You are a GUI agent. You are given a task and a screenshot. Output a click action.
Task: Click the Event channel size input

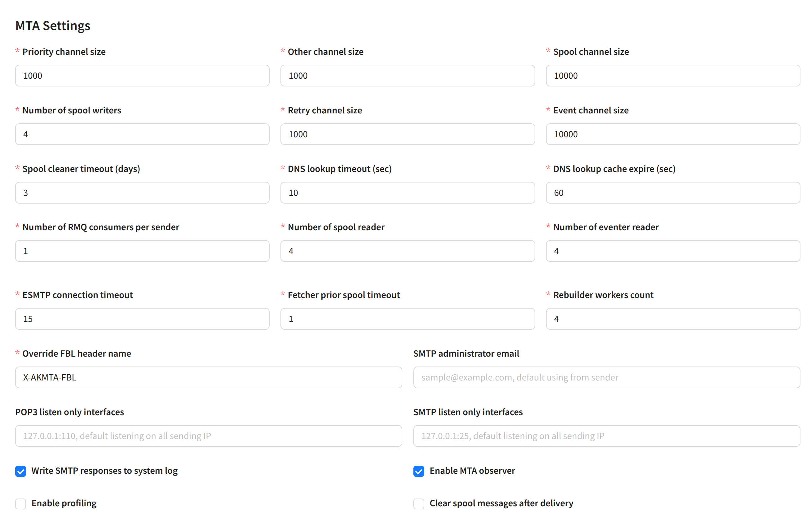pyautogui.click(x=673, y=134)
